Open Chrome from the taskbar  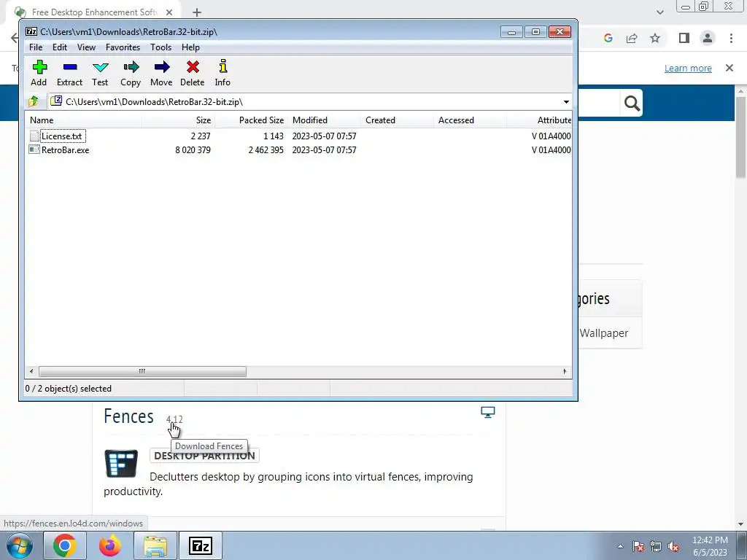(x=65, y=545)
